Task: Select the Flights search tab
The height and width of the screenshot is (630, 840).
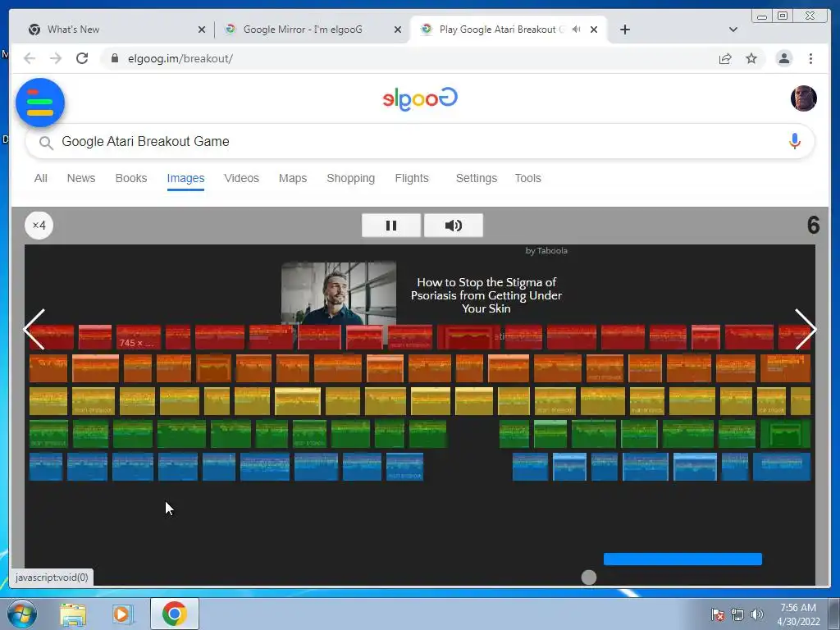Action: tap(412, 178)
